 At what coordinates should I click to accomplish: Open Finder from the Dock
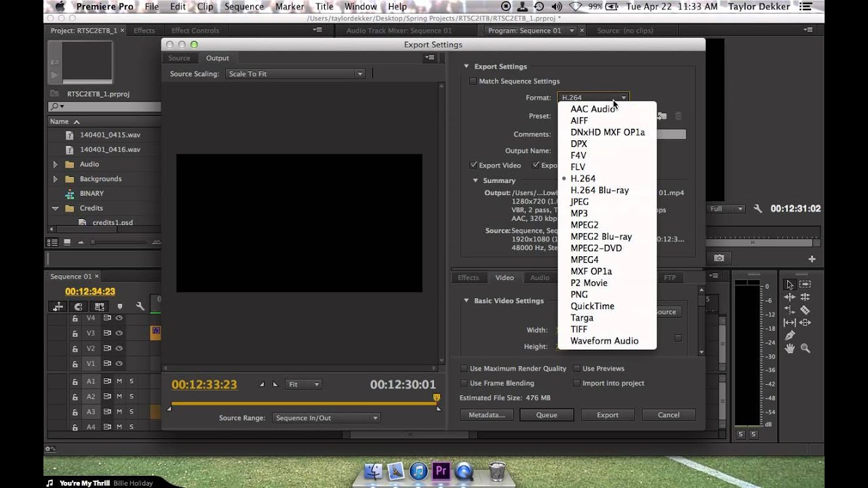tap(373, 470)
